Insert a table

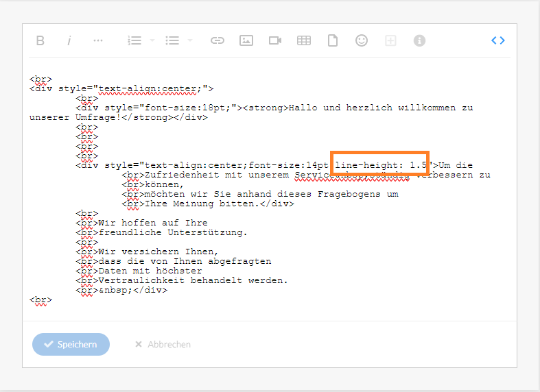pyautogui.click(x=304, y=40)
